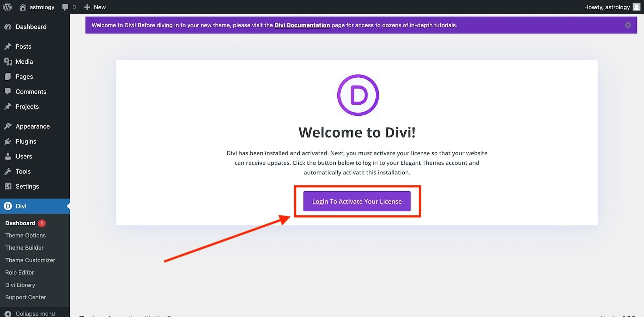The width and height of the screenshot is (644, 317).
Task: Dismiss the Divi welcome notice
Action: coord(628,25)
